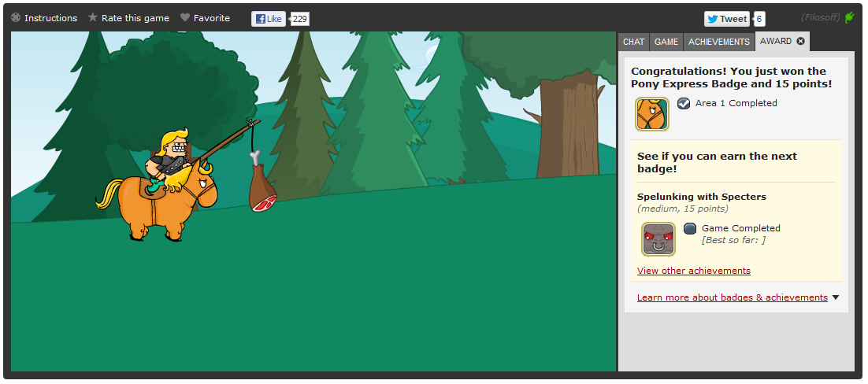Close the AWARD tab
The image size is (868, 384).
coord(800,41)
